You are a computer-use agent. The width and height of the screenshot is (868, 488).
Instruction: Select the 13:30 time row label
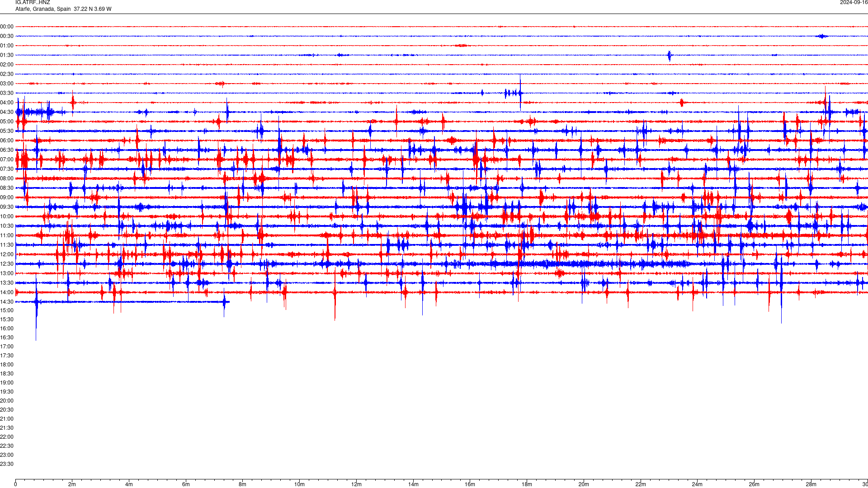[x=7, y=283]
